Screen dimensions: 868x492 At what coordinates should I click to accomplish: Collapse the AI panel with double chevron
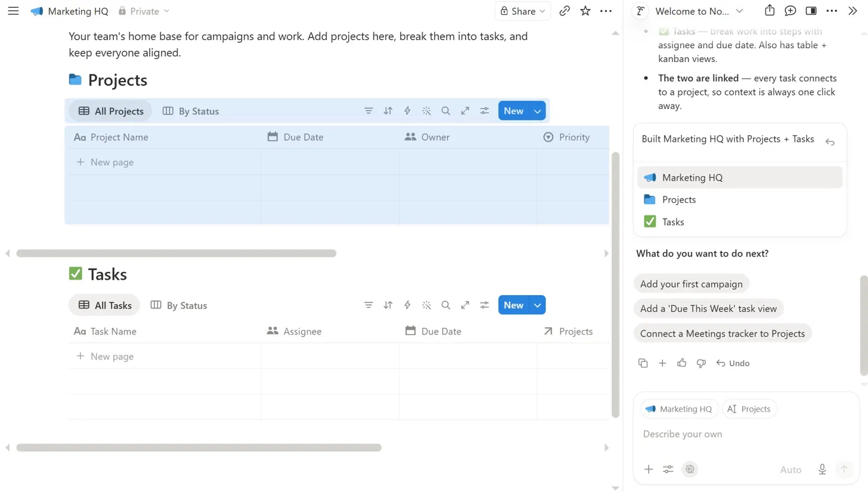(852, 11)
